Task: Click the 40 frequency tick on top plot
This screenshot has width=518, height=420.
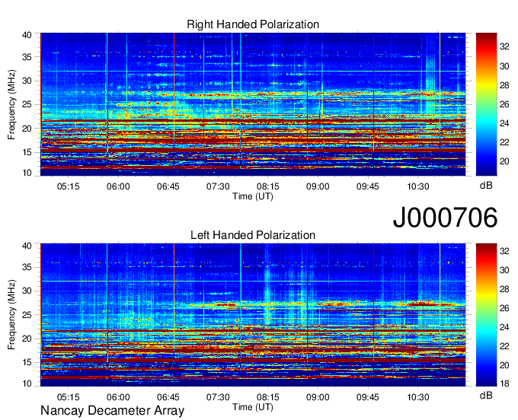Action: (x=27, y=35)
